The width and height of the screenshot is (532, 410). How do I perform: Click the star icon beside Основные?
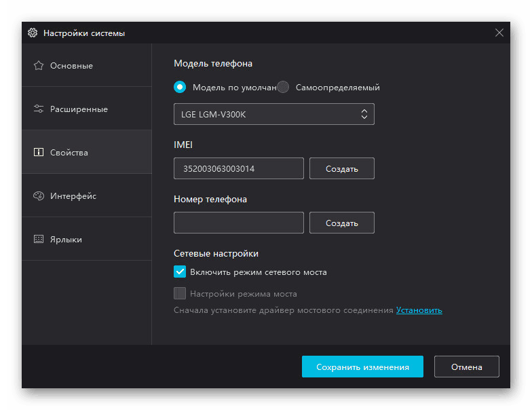click(39, 65)
